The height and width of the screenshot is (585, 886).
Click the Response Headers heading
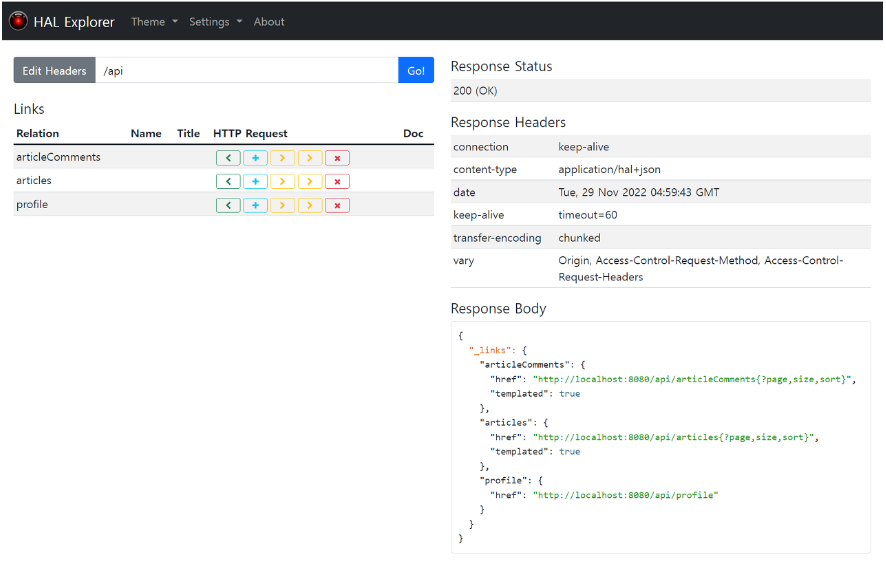click(x=508, y=122)
